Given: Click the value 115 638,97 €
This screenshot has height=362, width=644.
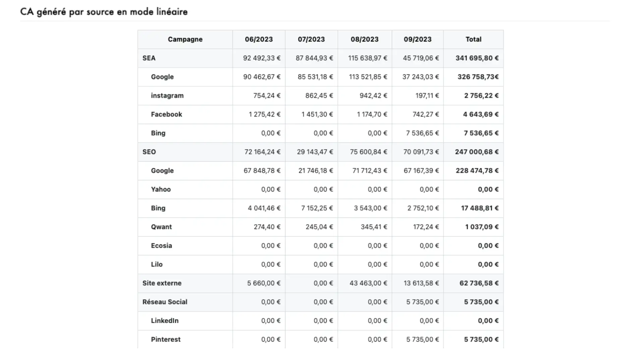Looking at the screenshot, I should tap(368, 58).
